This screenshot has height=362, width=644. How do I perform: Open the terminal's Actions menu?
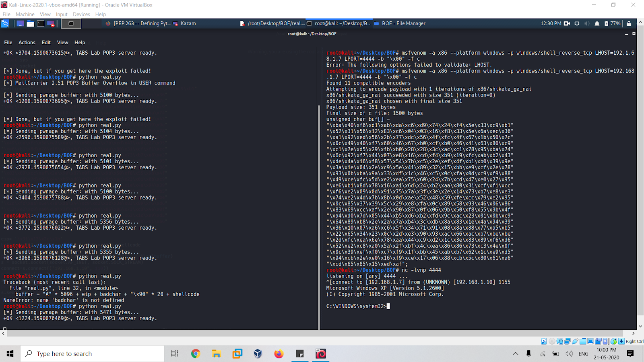coord(27,42)
